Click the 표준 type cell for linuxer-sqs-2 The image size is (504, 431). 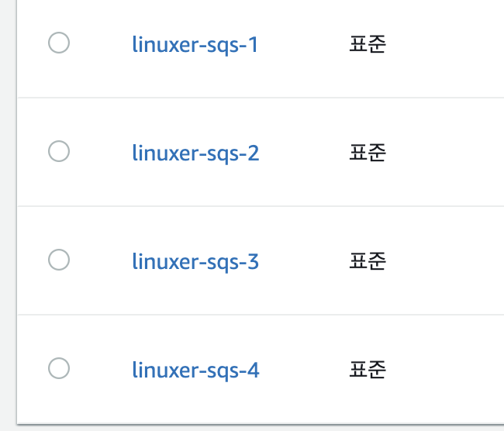[368, 153]
